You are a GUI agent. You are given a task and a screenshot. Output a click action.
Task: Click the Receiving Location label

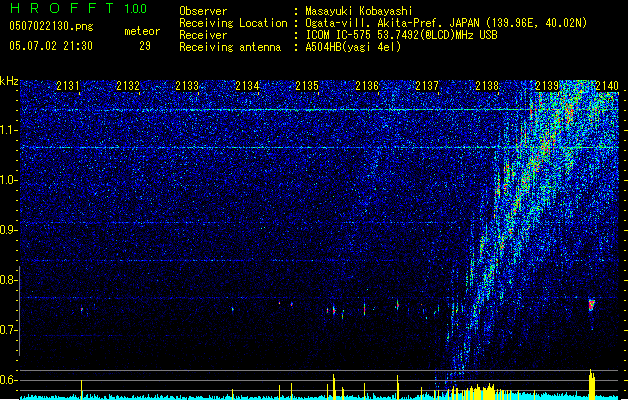[x=233, y=23]
